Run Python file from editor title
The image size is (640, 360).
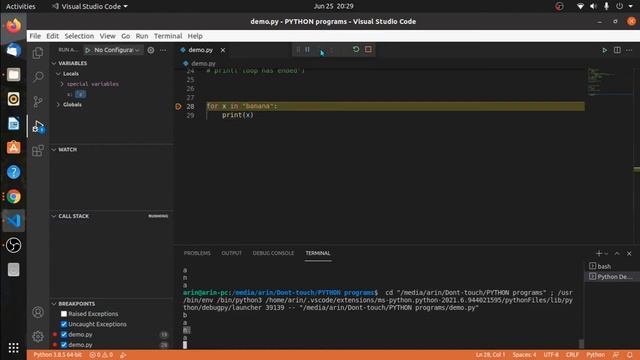coord(604,50)
